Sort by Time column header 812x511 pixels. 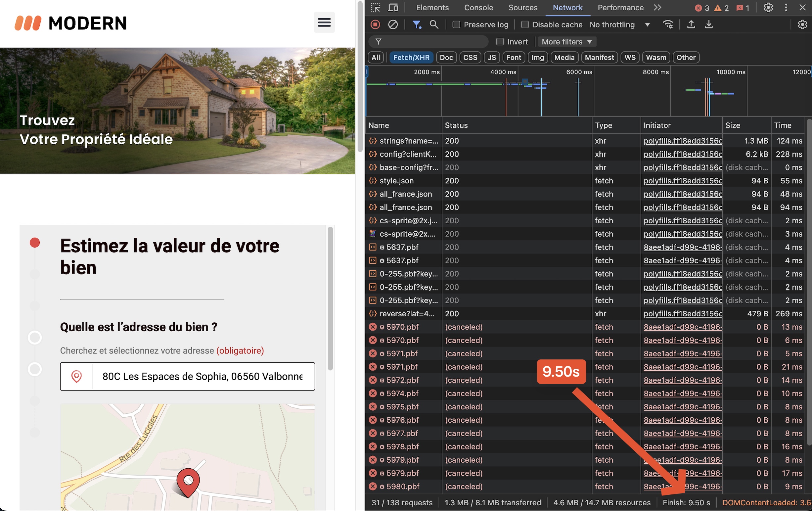tap(788, 125)
